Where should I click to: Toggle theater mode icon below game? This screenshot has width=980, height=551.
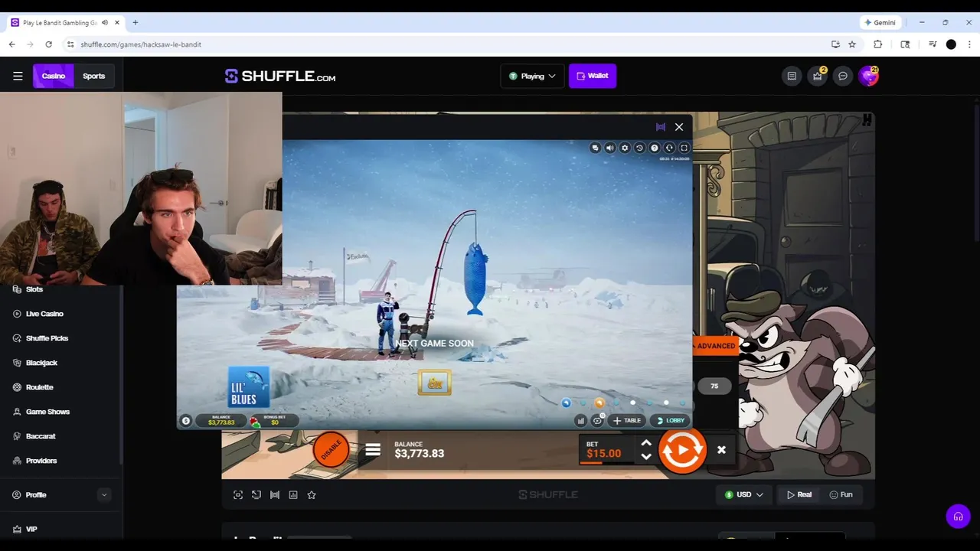click(275, 495)
